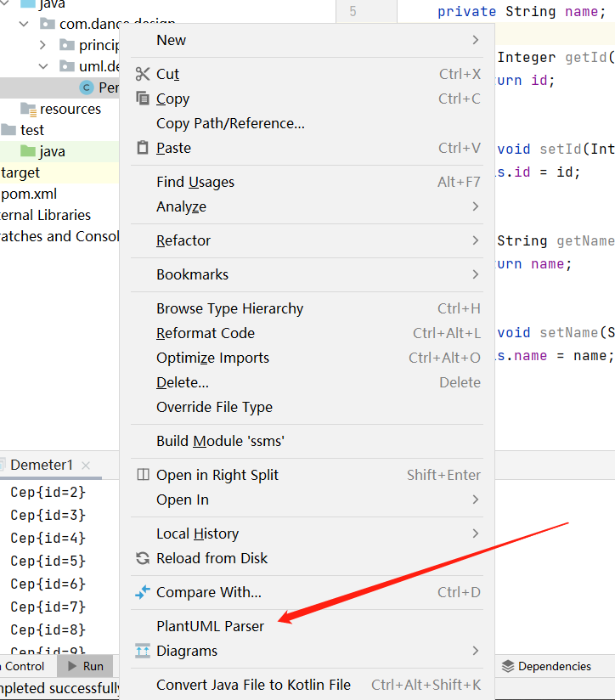
Task: Open the Analyze submenu arrow
Action: (476, 206)
